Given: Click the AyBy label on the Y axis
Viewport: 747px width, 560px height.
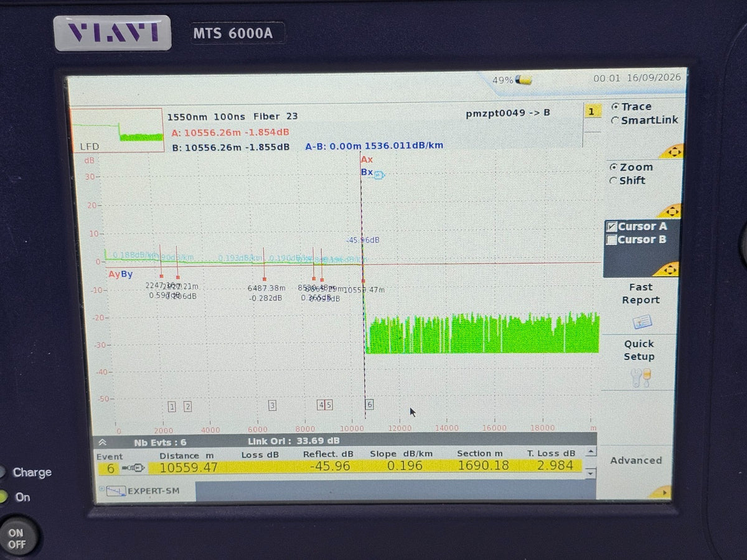Looking at the screenshot, I should [120, 274].
